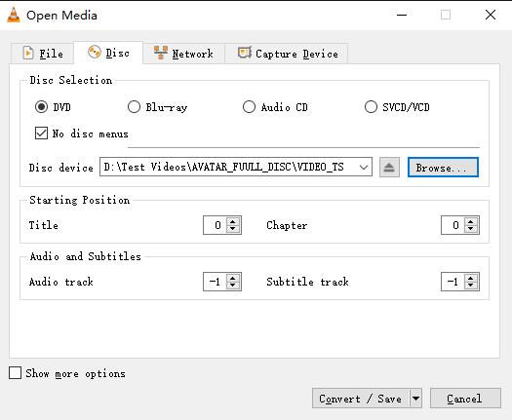This screenshot has width=512, height=420.
Task: Click the Browse... button
Action: (x=443, y=168)
